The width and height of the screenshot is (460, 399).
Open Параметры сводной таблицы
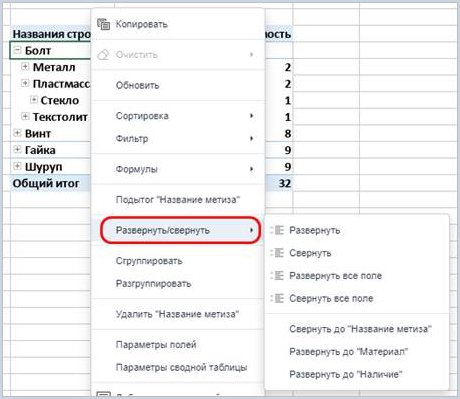pyautogui.click(x=178, y=367)
